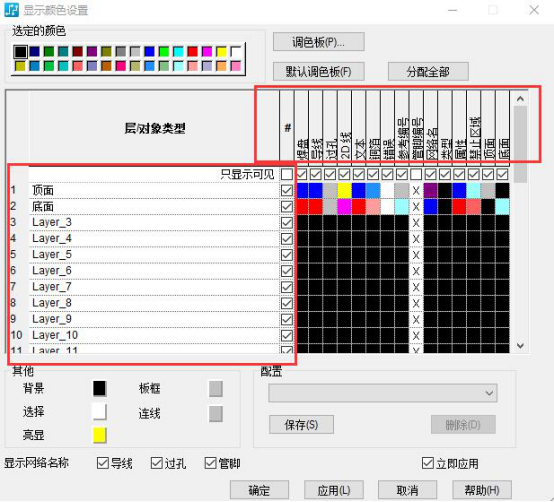Select the black swatch in the palette
The height and width of the screenshot is (502, 554).
click(x=20, y=52)
